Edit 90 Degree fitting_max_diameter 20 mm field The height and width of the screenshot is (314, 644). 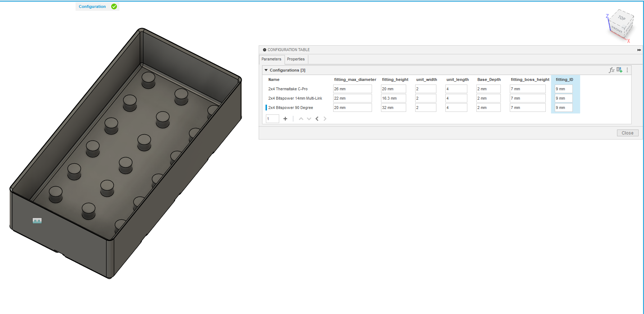[x=353, y=108]
